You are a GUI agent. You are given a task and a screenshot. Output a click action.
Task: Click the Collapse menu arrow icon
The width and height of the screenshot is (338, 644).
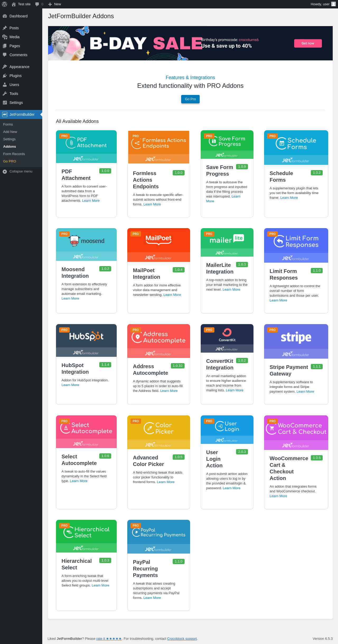point(5,171)
